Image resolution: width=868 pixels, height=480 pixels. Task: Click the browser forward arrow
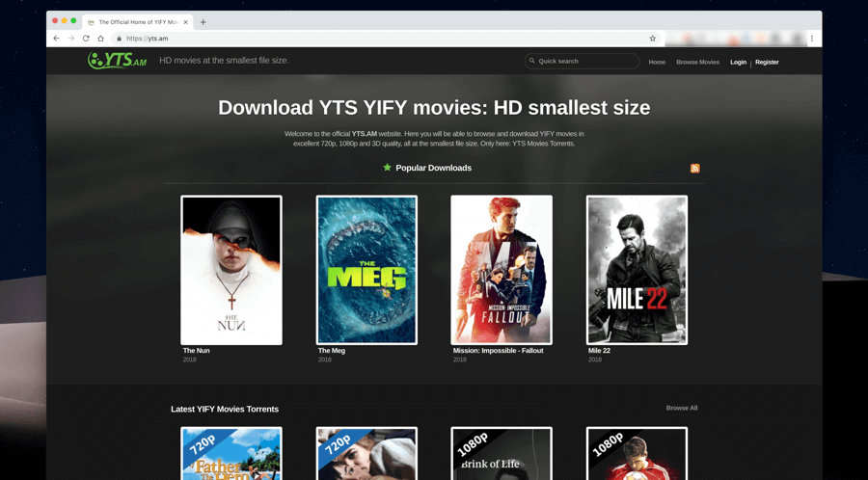point(70,39)
